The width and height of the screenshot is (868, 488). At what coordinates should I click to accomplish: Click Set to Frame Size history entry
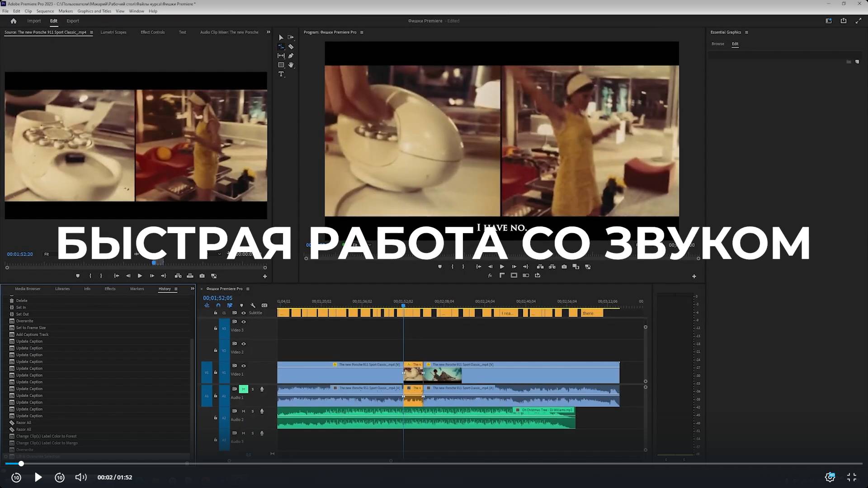tap(31, 328)
